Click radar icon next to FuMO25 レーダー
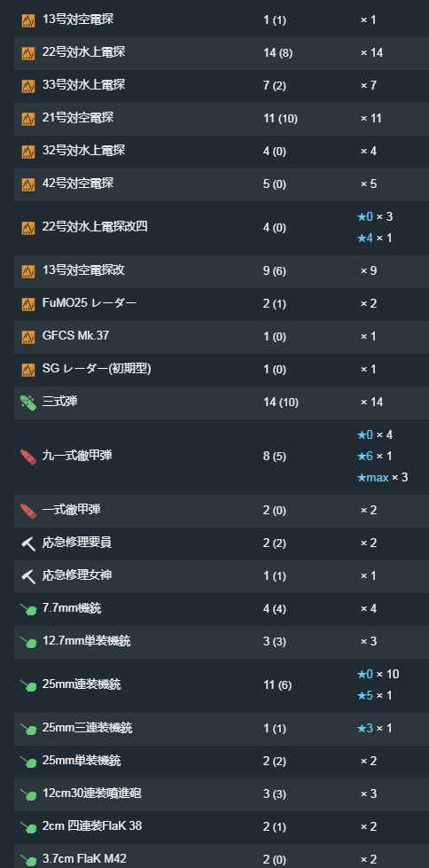The image size is (429, 868). (x=28, y=304)
